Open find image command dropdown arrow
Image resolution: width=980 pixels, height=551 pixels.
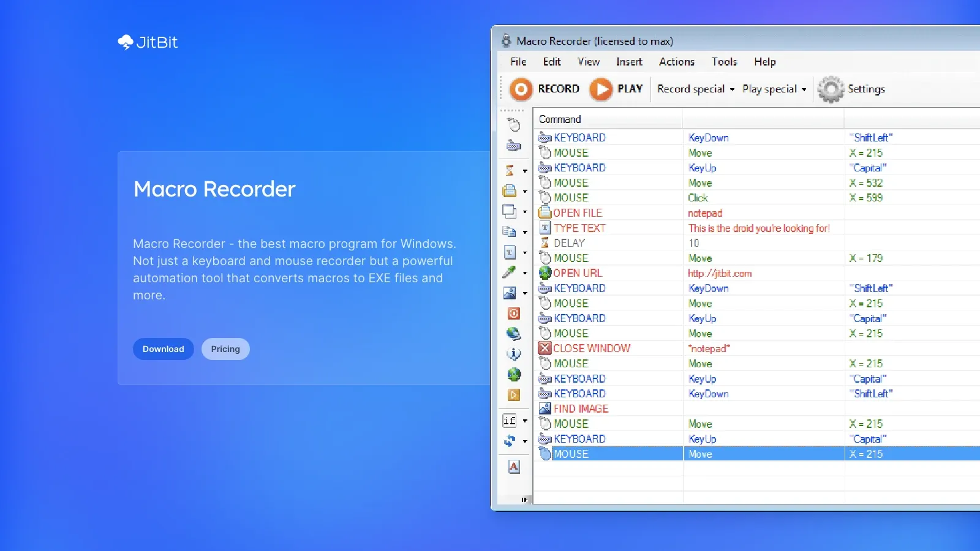(x=525, y=293)
